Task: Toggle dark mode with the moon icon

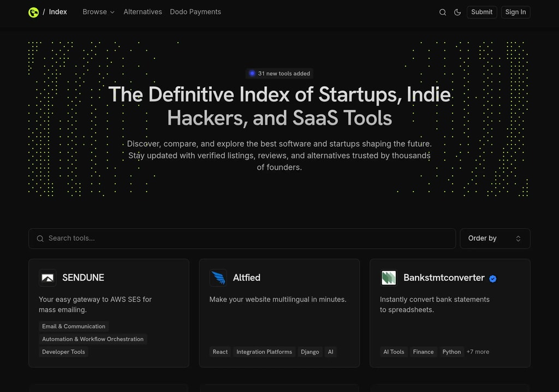Action: pos(457,12)
